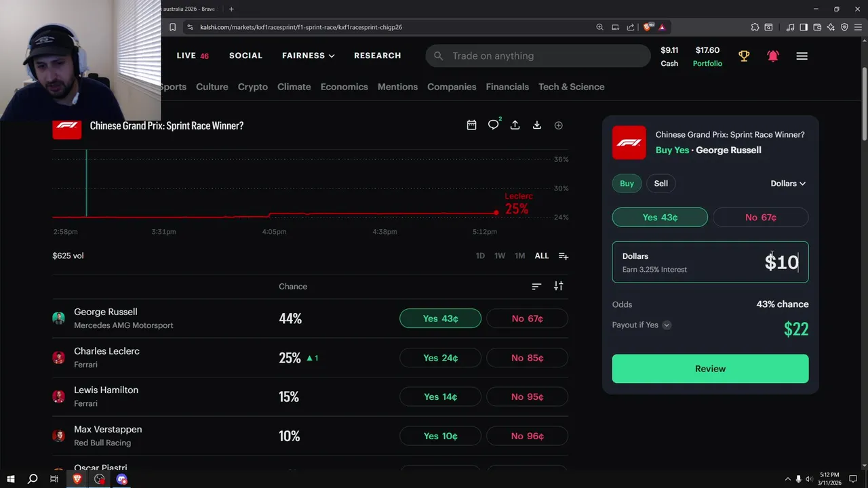Click the browser zoom magnifier icon
Image resolution: width=868 pixels, height=488 pixels.
[599, 27]
